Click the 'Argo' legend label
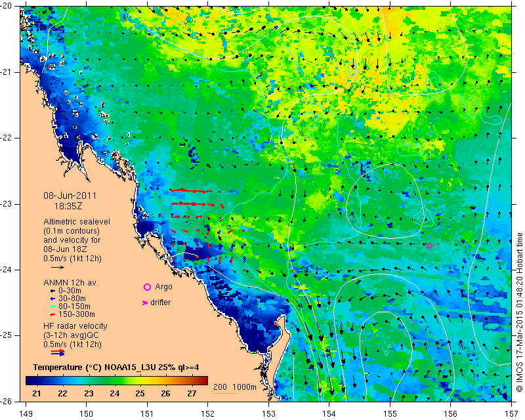 click(163, 287)
